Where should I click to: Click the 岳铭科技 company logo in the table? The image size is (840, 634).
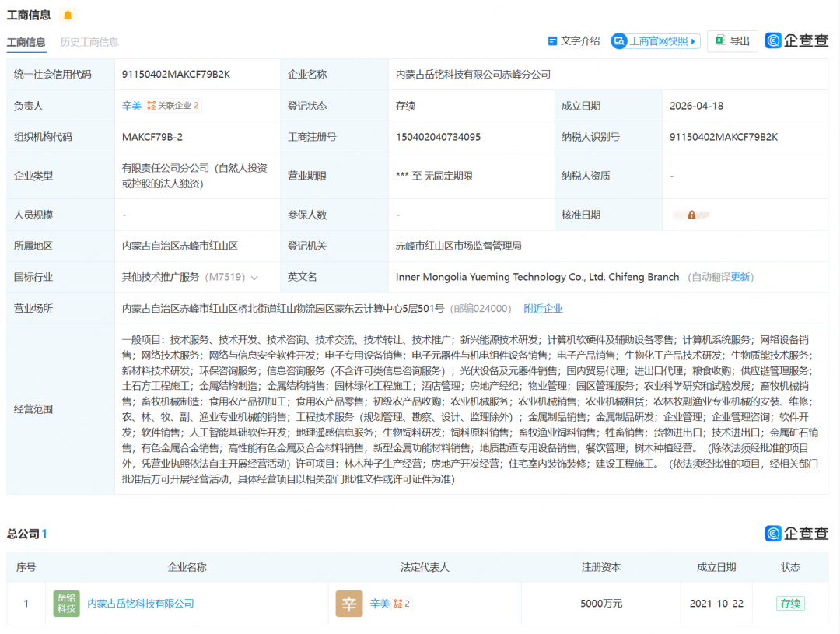(x=65, y=603)
